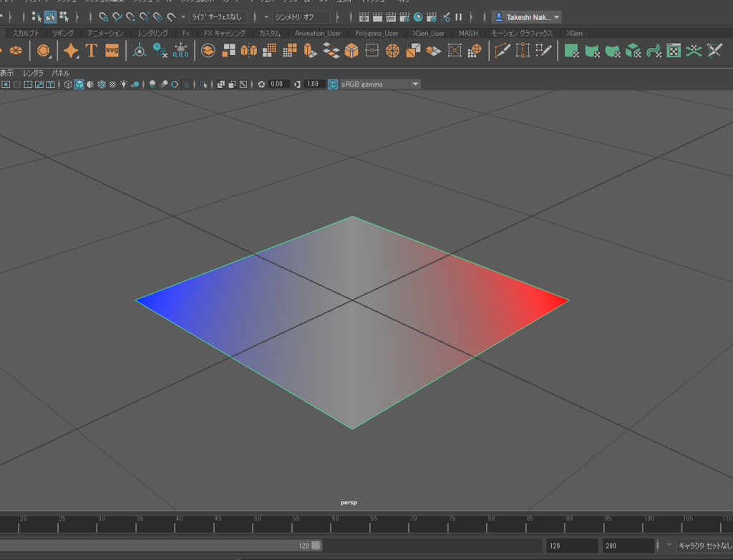Image resolution: width=733 pixels, height=560 pixels.
Task: Create a platonic solid from the shelf
Action: pyautogui.click(x=43, y=51)
